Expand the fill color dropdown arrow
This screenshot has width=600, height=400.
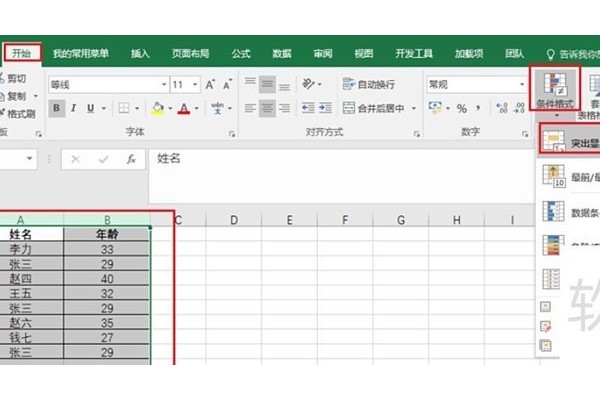170,108
